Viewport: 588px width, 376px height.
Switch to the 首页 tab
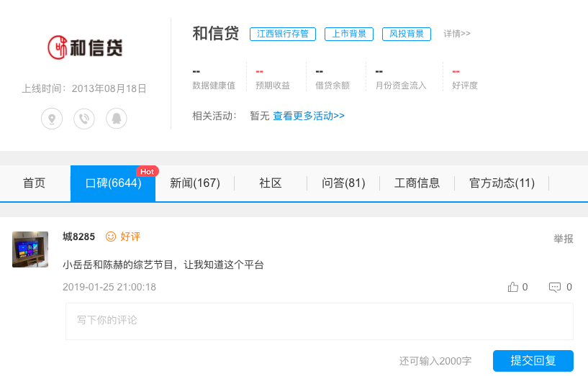34,183
